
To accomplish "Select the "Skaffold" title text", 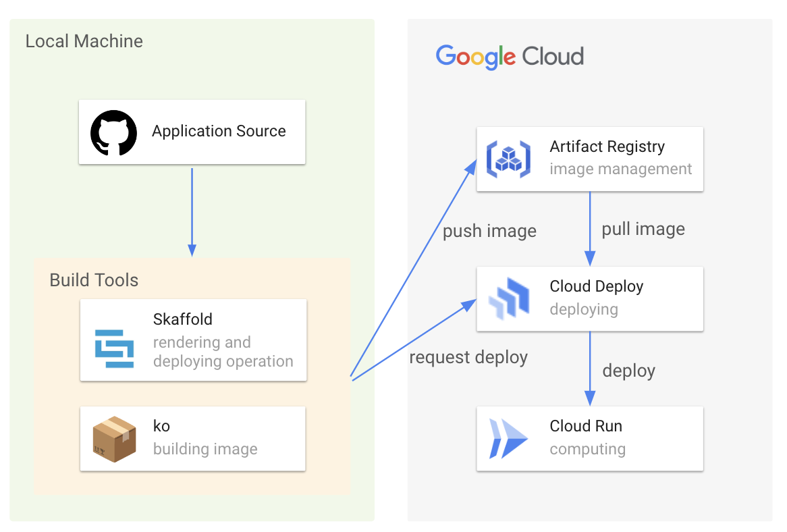I will [183, 319].
